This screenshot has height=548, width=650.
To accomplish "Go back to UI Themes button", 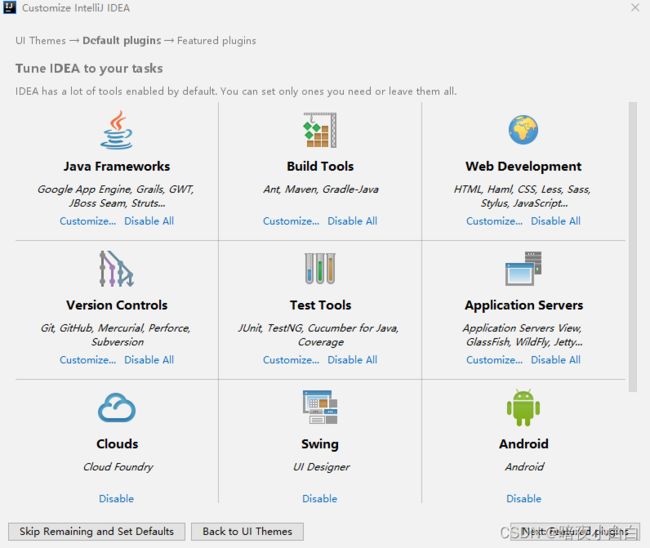I will click(x=247, y=531).
